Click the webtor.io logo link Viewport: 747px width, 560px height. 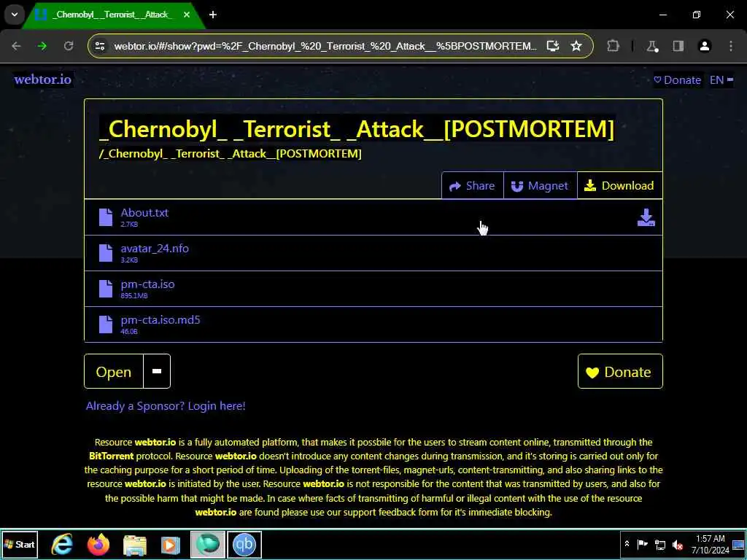43,79
